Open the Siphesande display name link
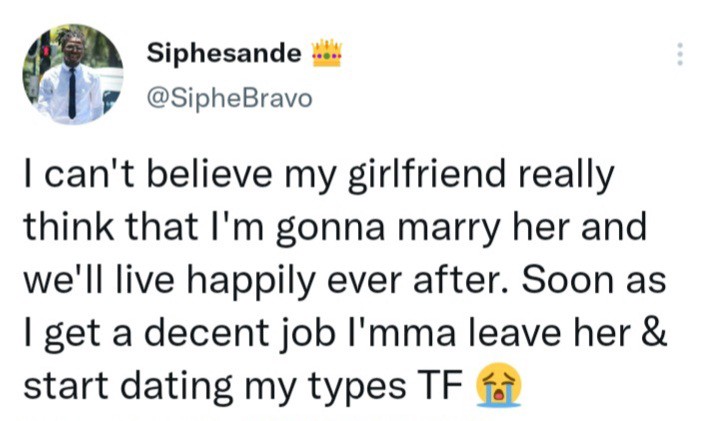The height and width of the screenshot is (421, 716). click(x=224, y=53)
